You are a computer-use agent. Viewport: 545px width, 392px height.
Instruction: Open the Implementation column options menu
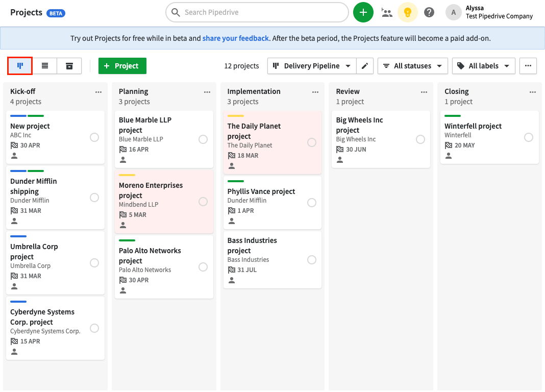(315, 92)
